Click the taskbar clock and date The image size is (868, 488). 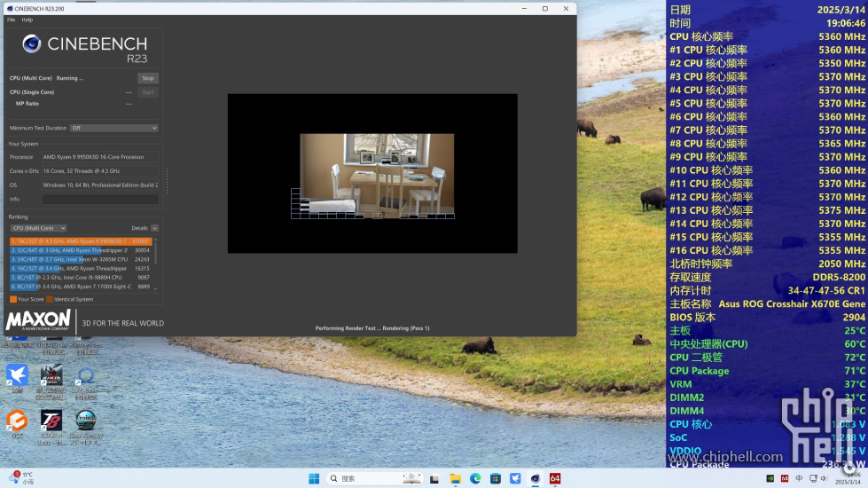pyautogui.click(x=848, y=478)
